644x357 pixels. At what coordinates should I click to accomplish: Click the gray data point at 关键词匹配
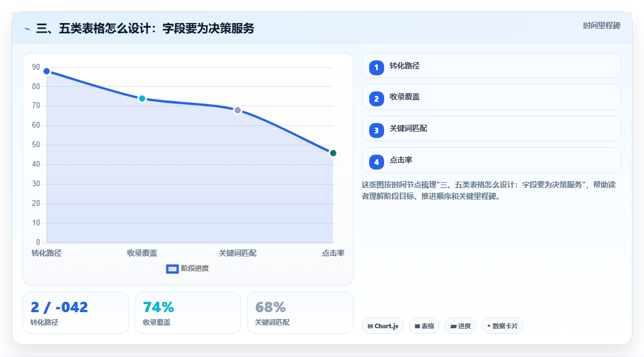[237, 110]
